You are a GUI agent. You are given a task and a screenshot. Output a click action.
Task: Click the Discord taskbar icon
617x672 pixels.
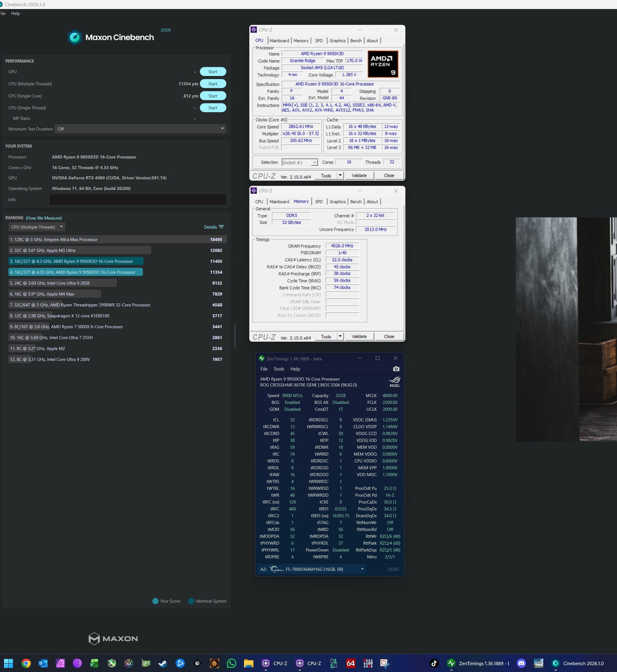pyautogui.click(x=521, y=663)
